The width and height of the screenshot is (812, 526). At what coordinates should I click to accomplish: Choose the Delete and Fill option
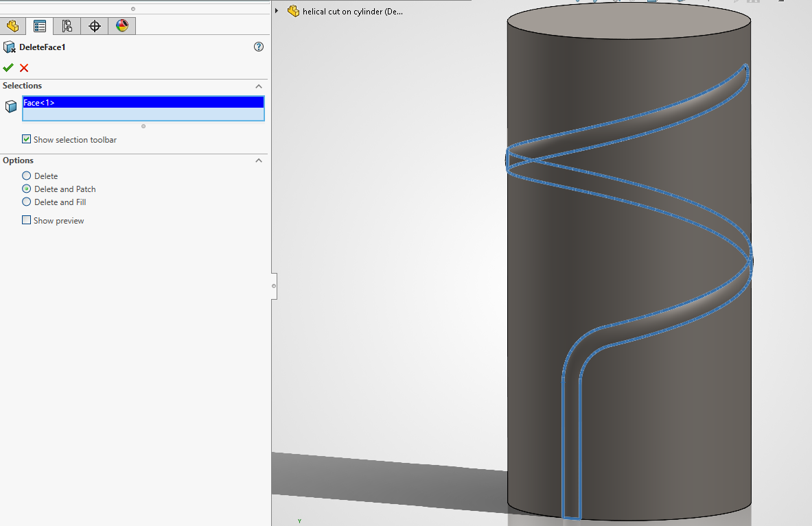(26, 202)
